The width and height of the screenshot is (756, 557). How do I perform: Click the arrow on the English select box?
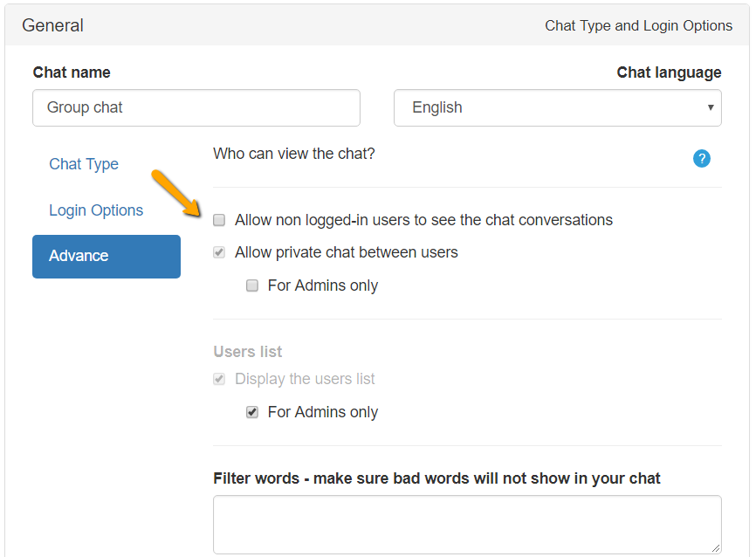(x=711, y=108)
